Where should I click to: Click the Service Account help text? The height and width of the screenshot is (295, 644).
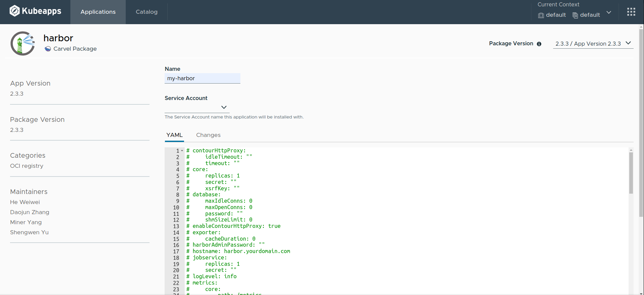click(234, 117)
